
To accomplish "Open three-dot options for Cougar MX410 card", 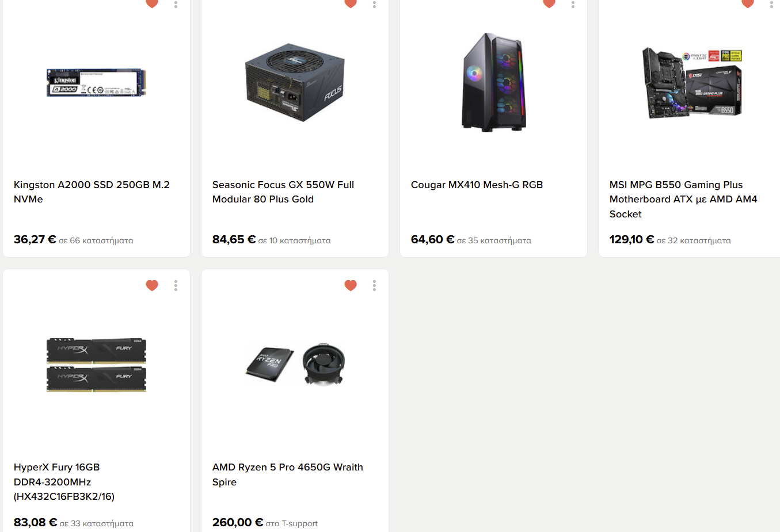I will tap(573, 4).
